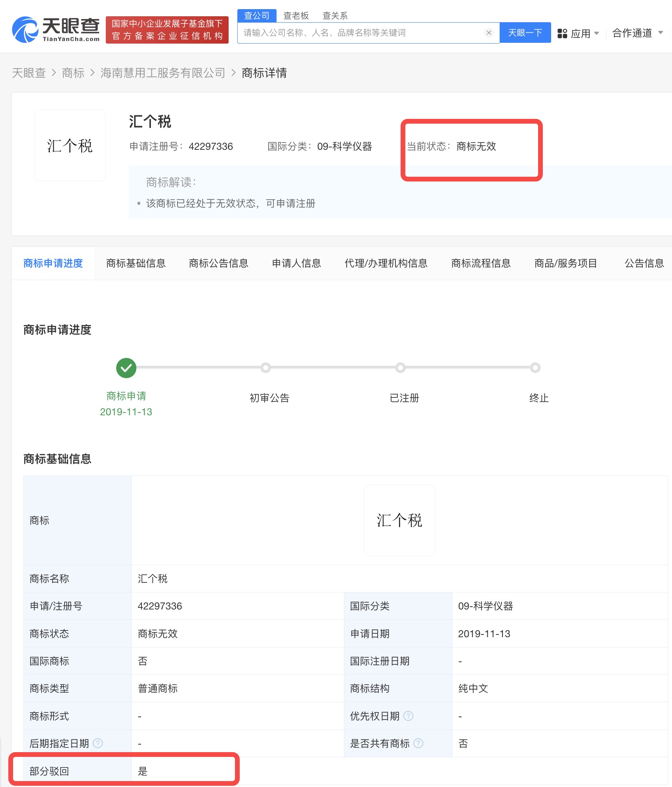Image resolution: width=672 pixels, height=787 pixels.
Task: Click the registration number 42297336 in header
Action: click(x=211, y=147)
